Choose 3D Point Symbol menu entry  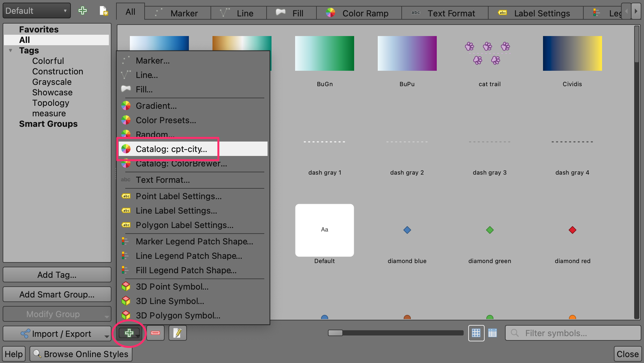coord(172,287)
